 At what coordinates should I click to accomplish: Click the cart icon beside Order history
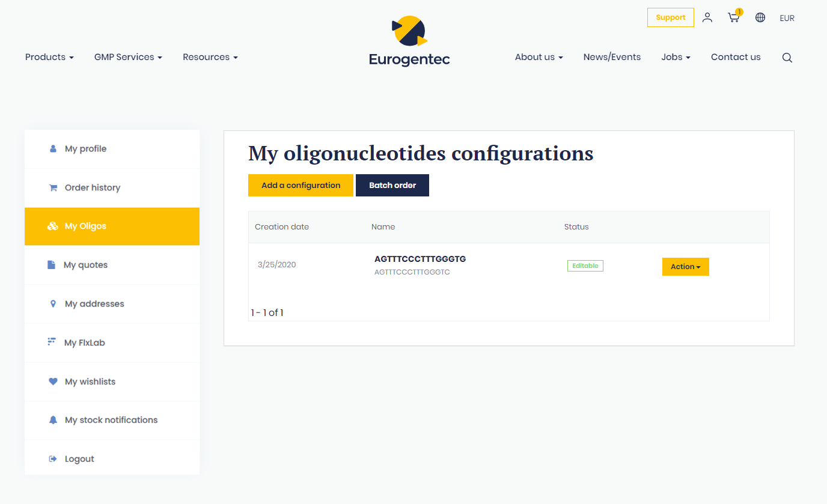pos(53,187)
